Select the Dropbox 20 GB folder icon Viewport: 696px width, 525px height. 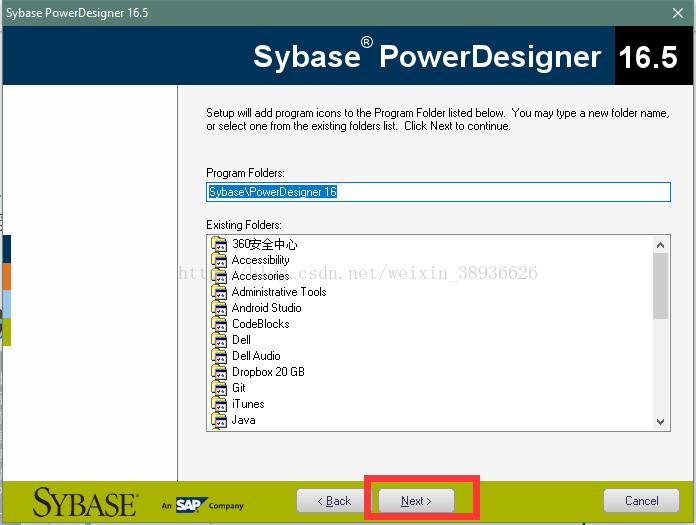point(219,372)
